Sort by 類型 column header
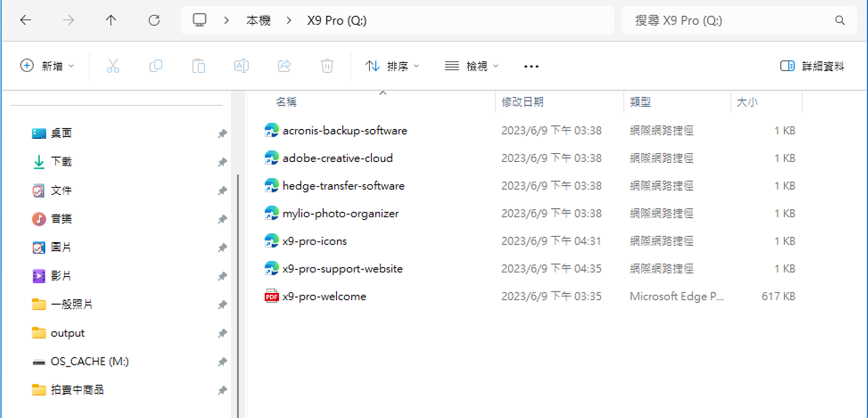 [x=640, y=102]
